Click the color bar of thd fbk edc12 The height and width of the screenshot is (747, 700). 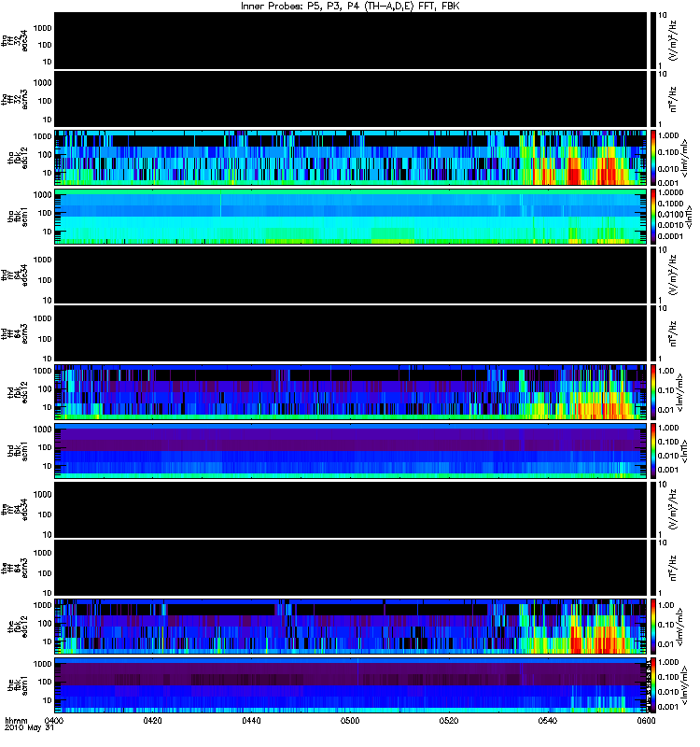point(652,392)
